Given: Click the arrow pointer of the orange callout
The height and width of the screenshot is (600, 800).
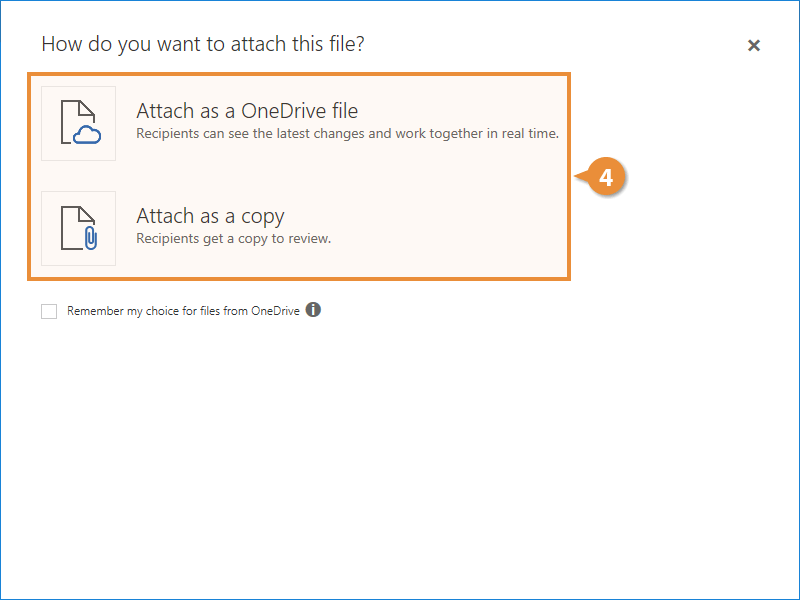Looking at the screenshot, I should [580, 178].
